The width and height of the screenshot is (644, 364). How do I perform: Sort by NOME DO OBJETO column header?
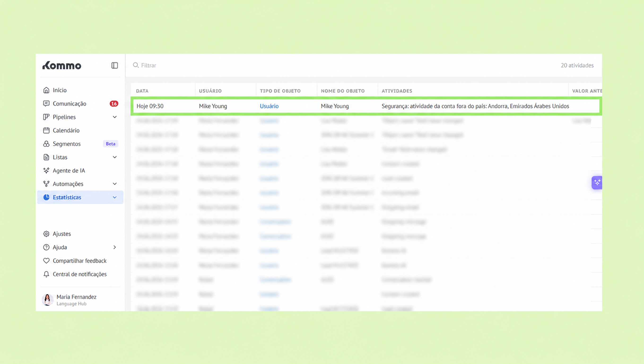coord(343,91)
